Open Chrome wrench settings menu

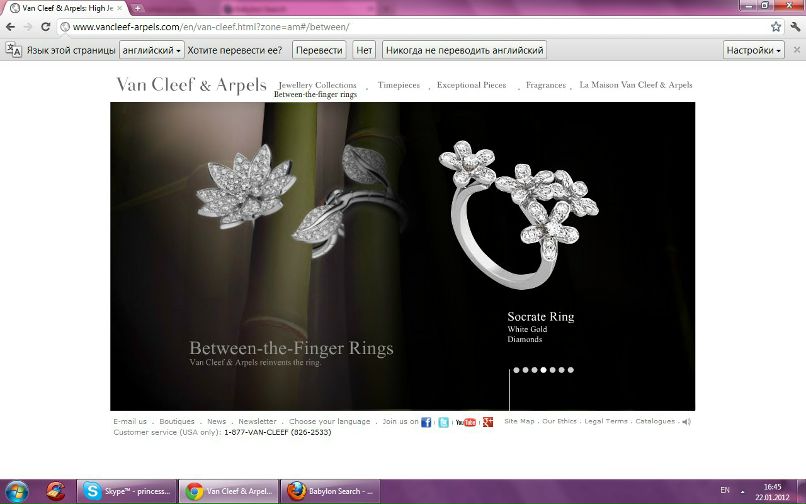pos(795,26)
